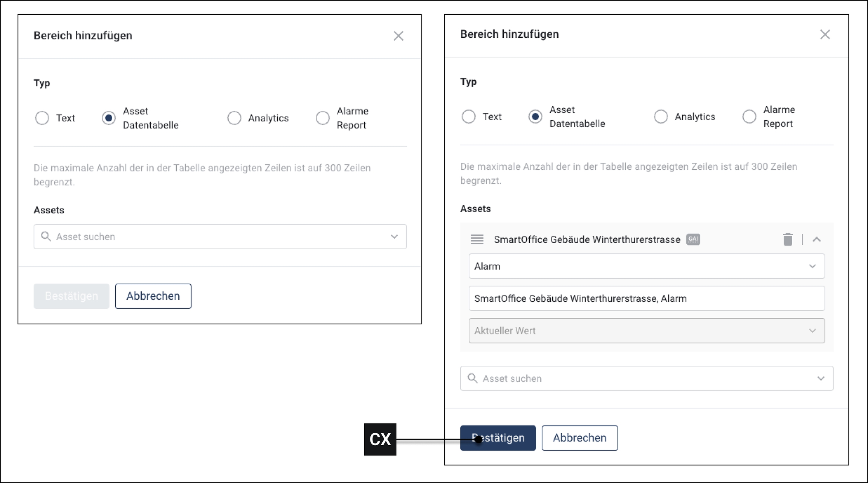Collapse the SmartOffice asset section chevron
Image resolution: width=868 pixels, height=483 pixels.
[x=816, y=239]
